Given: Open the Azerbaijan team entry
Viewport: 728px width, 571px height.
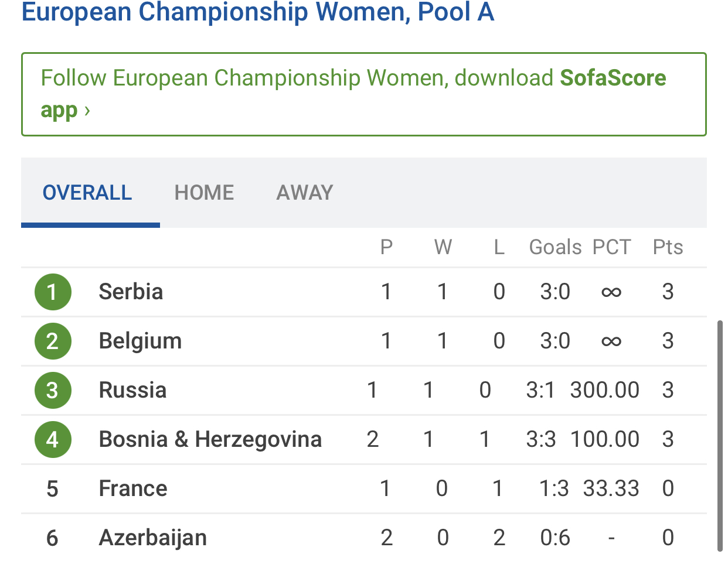Looking at the screenshot, I should (x=152, y=538).
